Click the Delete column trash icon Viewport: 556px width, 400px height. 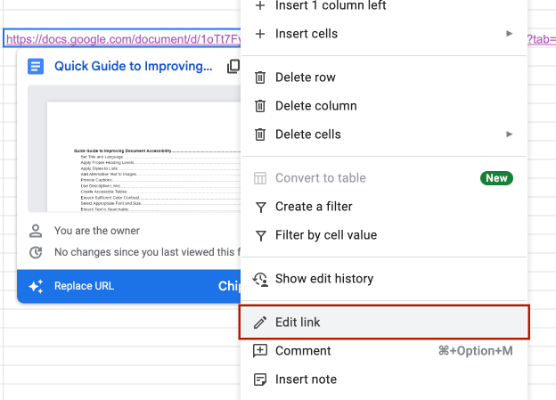(x=260, y=106)
